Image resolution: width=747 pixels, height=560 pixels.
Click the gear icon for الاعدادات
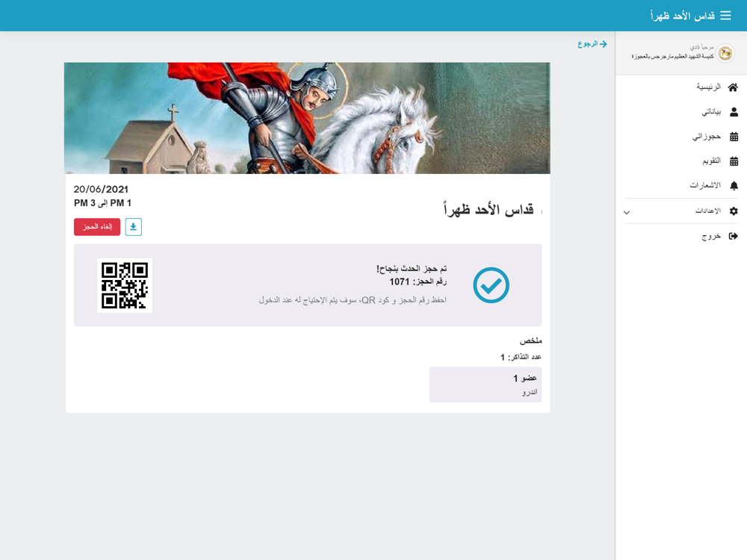[x=734, y=211]
